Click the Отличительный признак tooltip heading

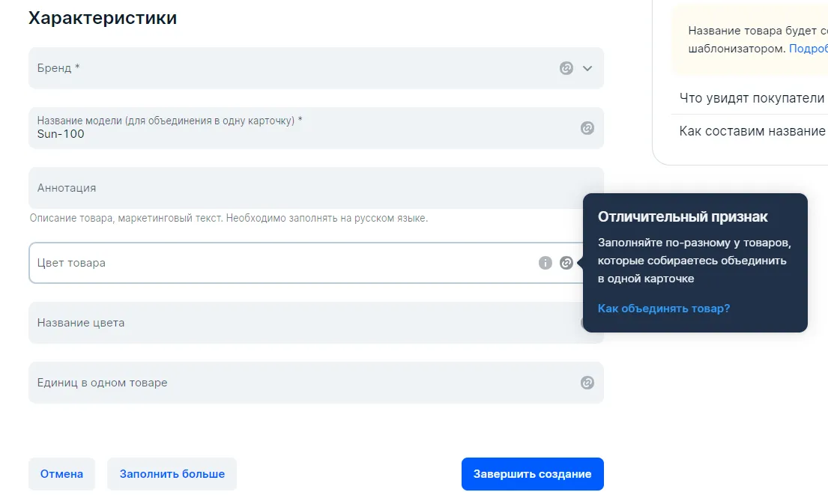coord(683,216)
